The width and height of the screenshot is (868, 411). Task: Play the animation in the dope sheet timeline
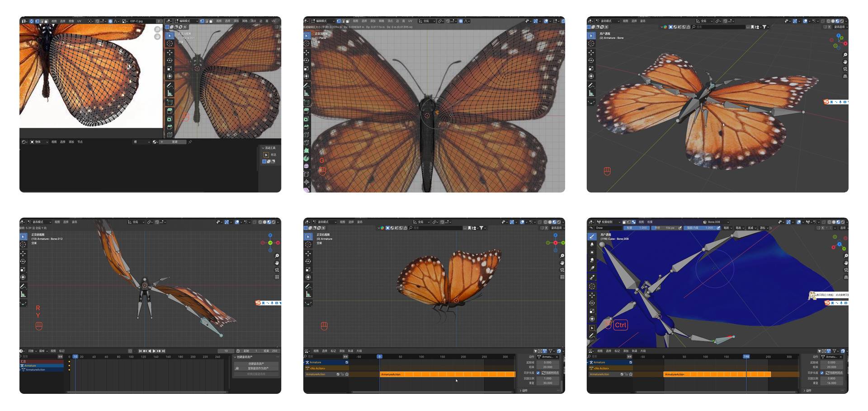[154, 351]
